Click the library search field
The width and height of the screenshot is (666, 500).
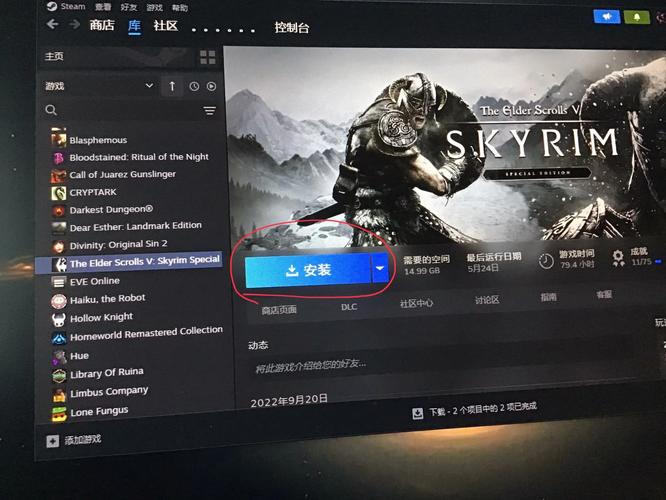pyautogui.click(x=121, y=110)
